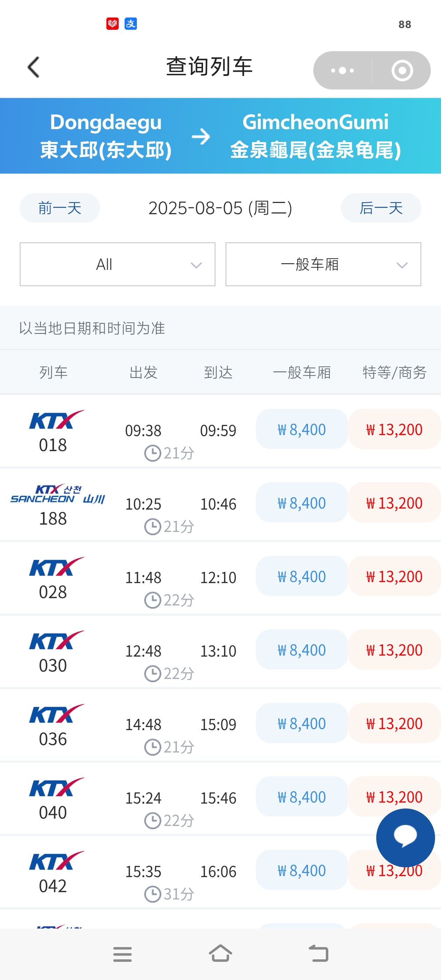Image resolution: width=441 pixels, height=980 pixels.
Task: Expand the All train type dropdown
Action: (x=117, y=264)
